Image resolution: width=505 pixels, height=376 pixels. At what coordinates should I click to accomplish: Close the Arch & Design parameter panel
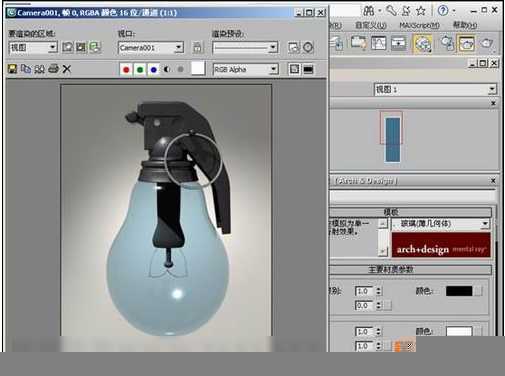(493, 181)
